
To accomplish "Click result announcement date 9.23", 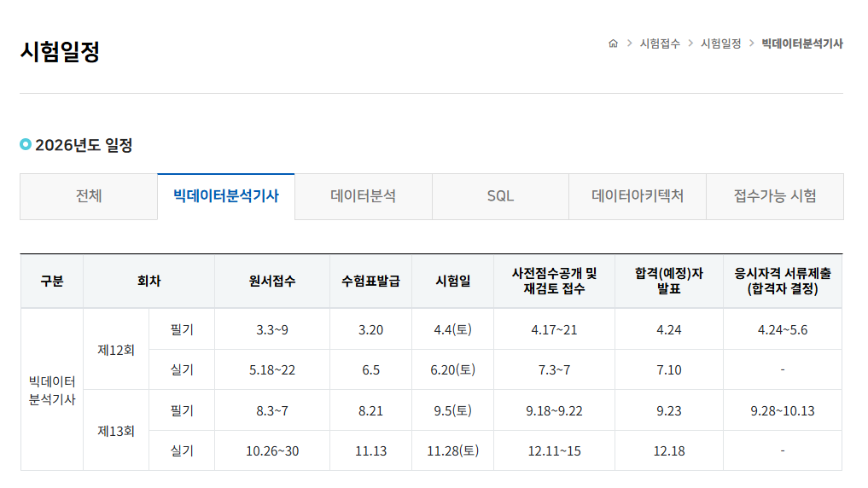I will coord(669,410).
